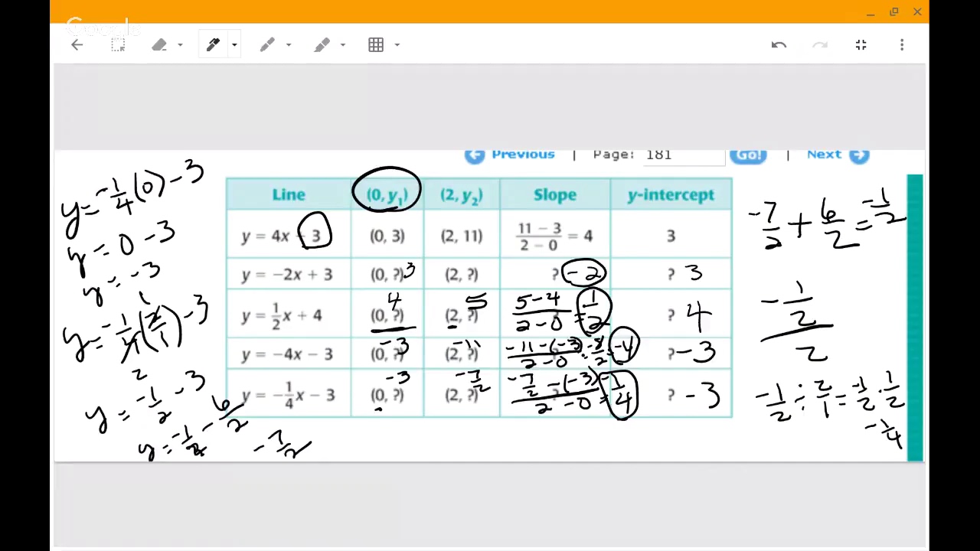Screen dimensions: 980x551
Task: Click the 'y = ½x + 4' line cell
Action: click(x=289, y=314)
